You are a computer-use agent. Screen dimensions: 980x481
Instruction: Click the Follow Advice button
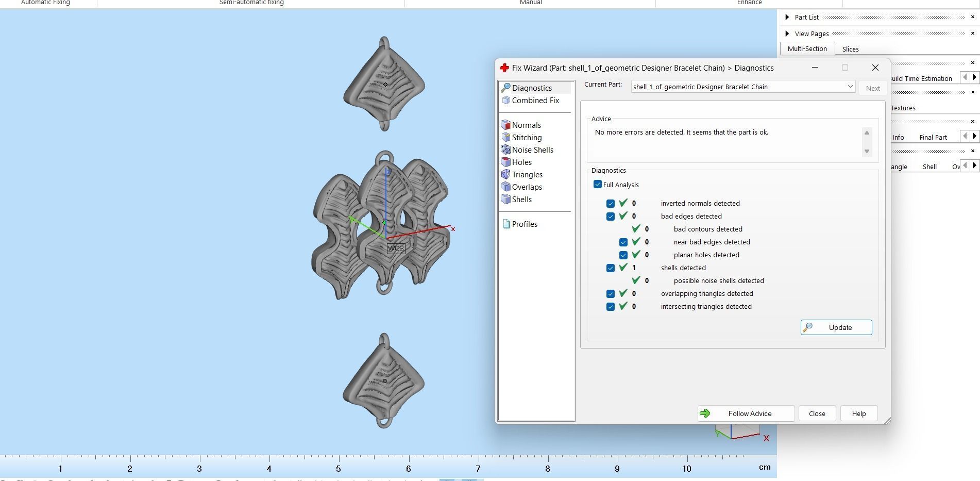pyautogui.click(x=746, y=413)
